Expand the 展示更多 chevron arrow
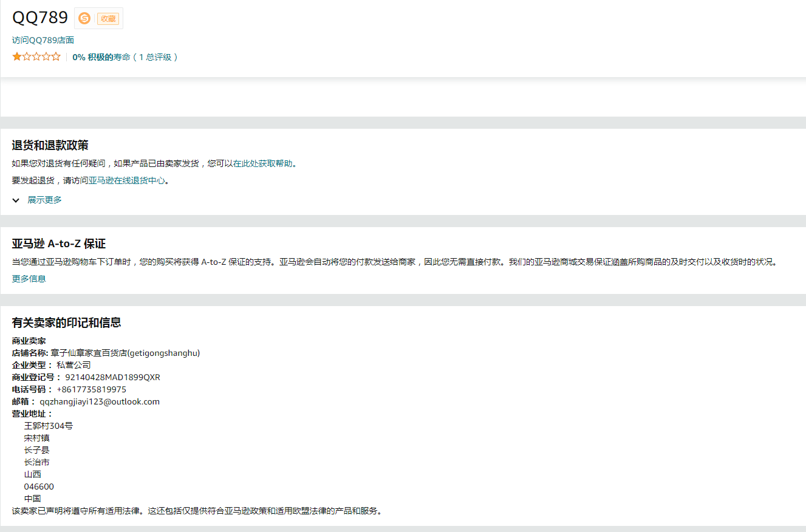806x532 pixels. (x=16, y=200)
